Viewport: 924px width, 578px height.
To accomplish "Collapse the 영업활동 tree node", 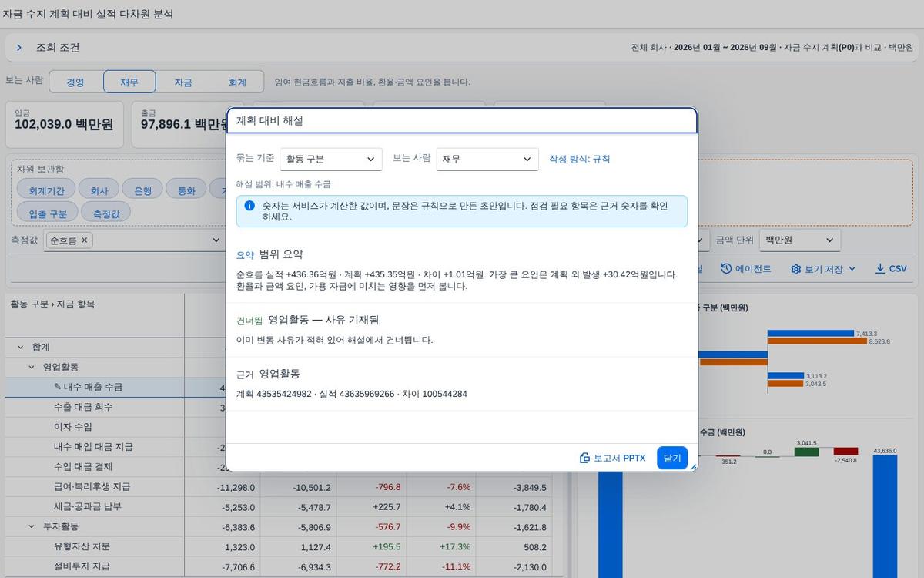I will point(32,368).
